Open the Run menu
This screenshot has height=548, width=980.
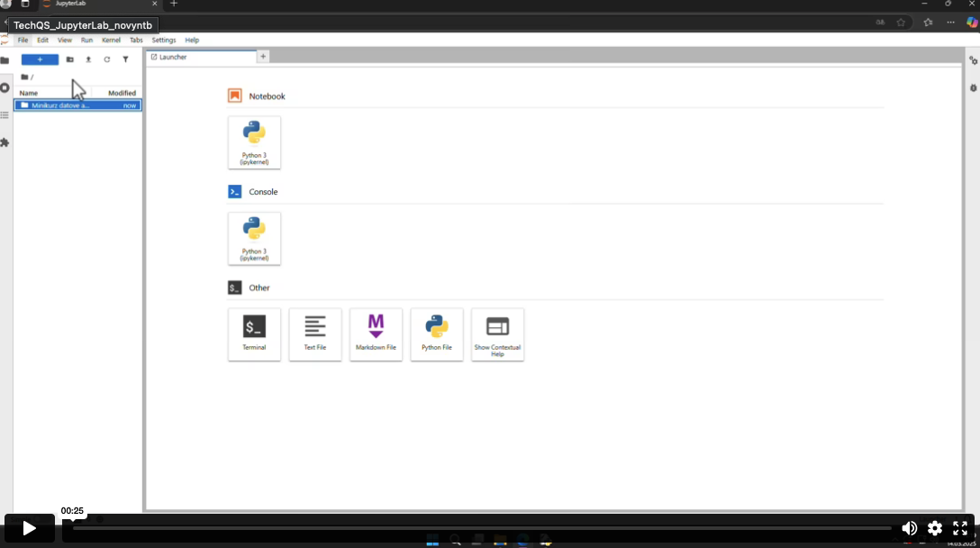coord(86,40)
